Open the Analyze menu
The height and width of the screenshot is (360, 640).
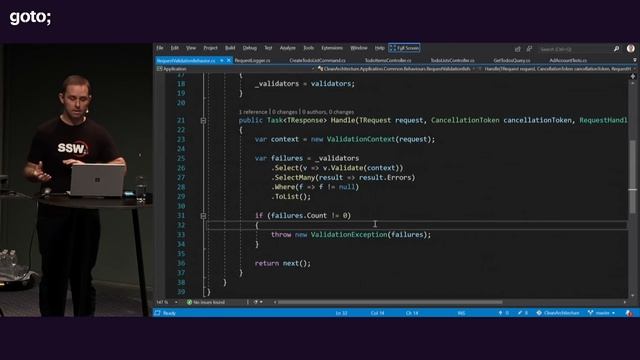[288, 48]
